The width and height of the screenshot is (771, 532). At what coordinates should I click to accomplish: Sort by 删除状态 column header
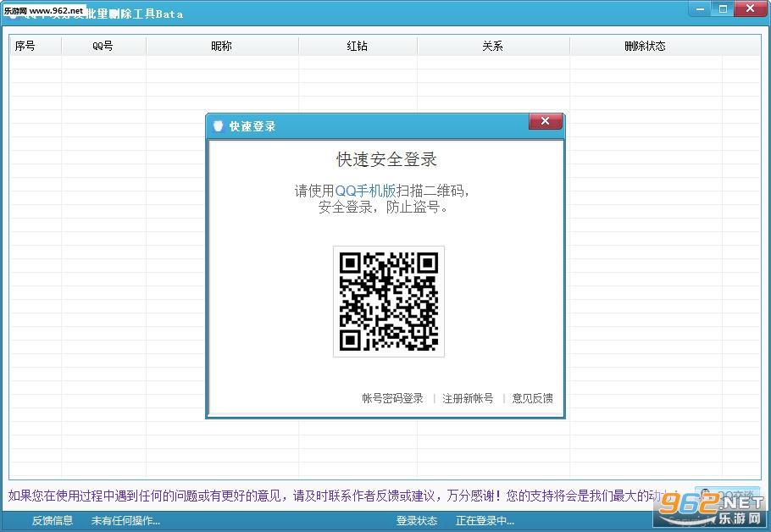tap(645, 46)
